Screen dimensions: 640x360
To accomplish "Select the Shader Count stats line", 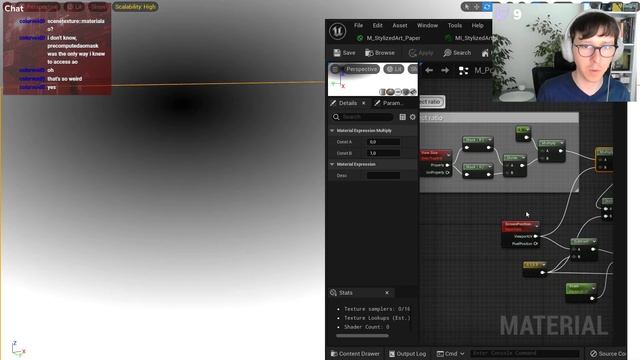I will pyautogui.click(x=367, y=327).
